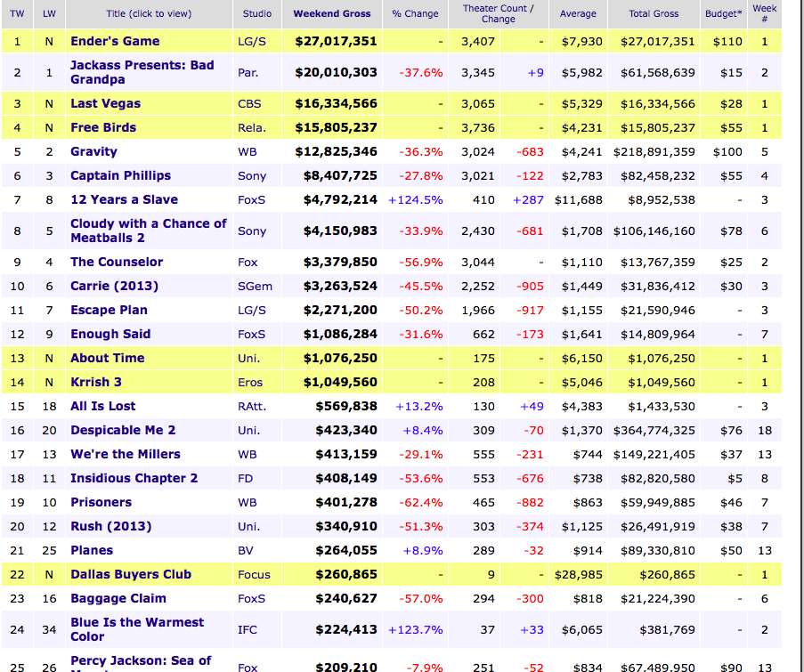Screen dimensions: 804x672
Task: Select the +123.7% change value
Action: pyautogui.click(x=415, y=630)
